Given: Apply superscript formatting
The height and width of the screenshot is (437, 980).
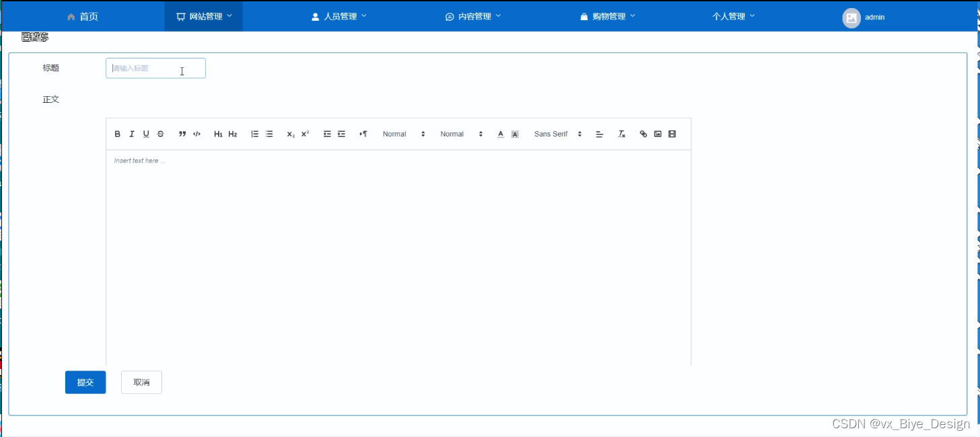Looking at the screenshot, I should tap(305, 134).
